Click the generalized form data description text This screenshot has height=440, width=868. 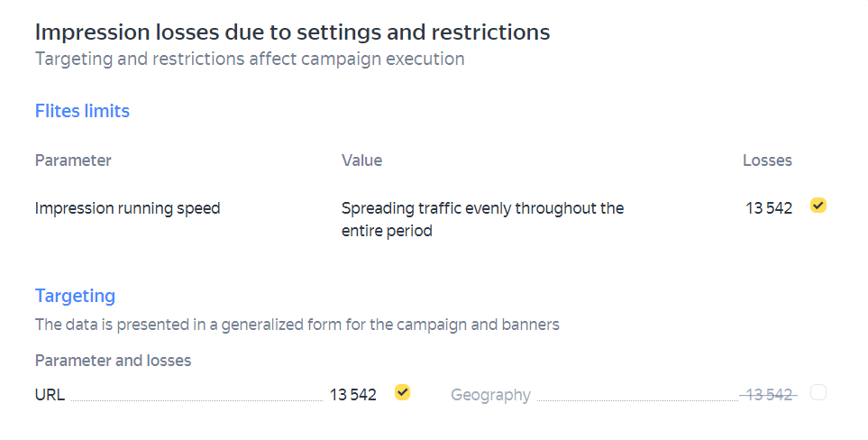[297, 325]
